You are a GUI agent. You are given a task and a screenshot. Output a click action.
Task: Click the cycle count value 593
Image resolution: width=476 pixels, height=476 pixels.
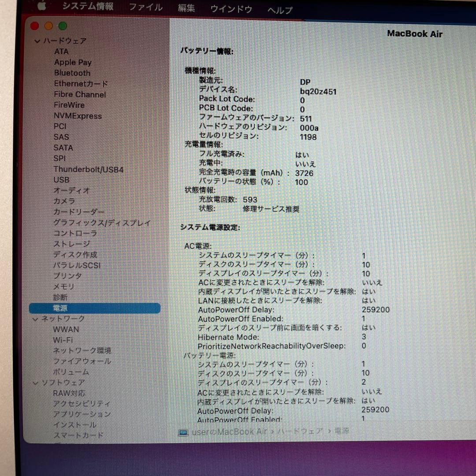[x=250, y=200]
